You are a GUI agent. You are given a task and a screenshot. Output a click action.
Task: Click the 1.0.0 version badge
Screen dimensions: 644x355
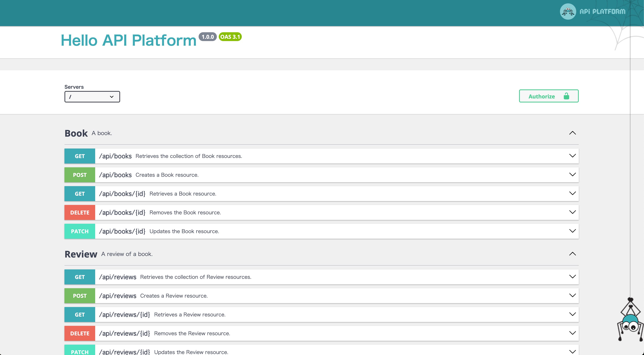coord(207,37)
